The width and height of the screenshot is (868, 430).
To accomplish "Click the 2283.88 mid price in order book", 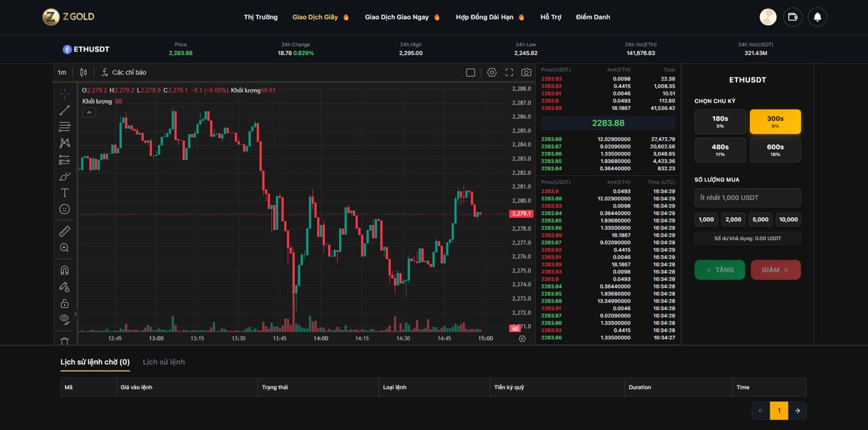I will (x=608, y=123).
